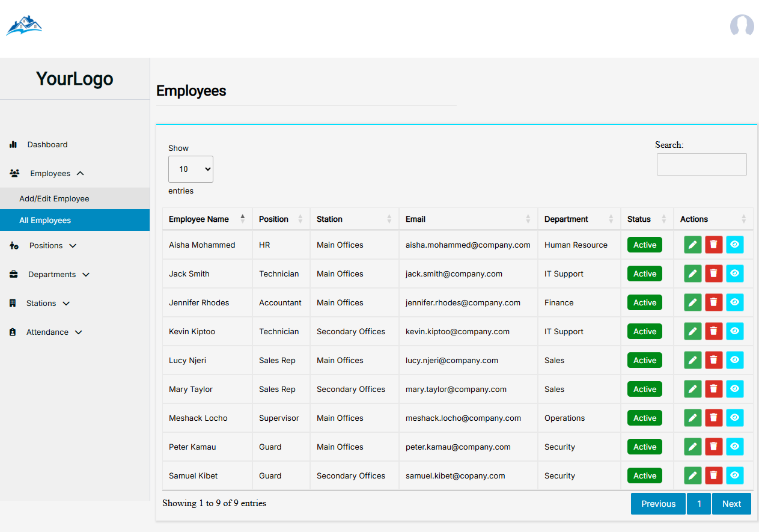
Task: View Jennifer Rhodes via the eye icon
Action: tap(734, 302)
